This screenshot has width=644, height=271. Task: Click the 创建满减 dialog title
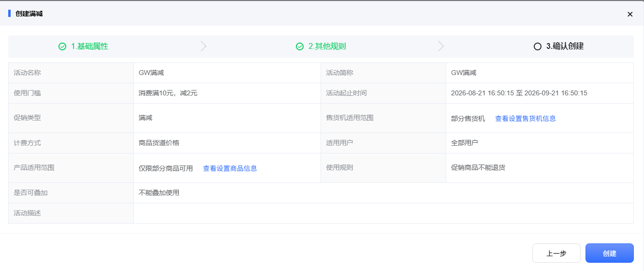click(x=29, y=14)
